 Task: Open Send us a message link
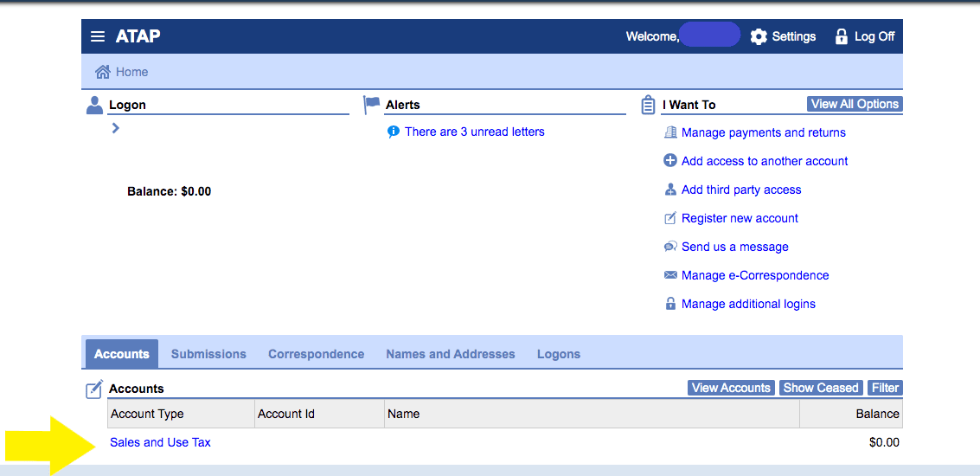[735, 247]
